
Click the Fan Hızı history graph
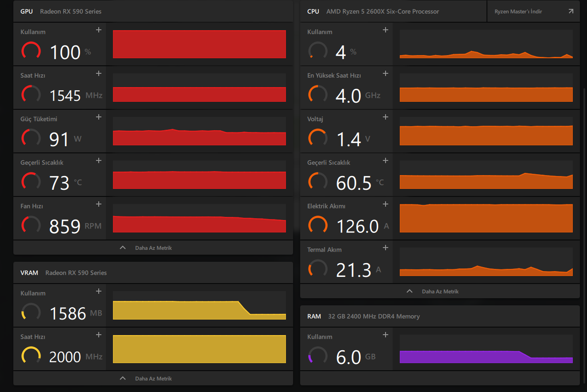pos(199,218)
